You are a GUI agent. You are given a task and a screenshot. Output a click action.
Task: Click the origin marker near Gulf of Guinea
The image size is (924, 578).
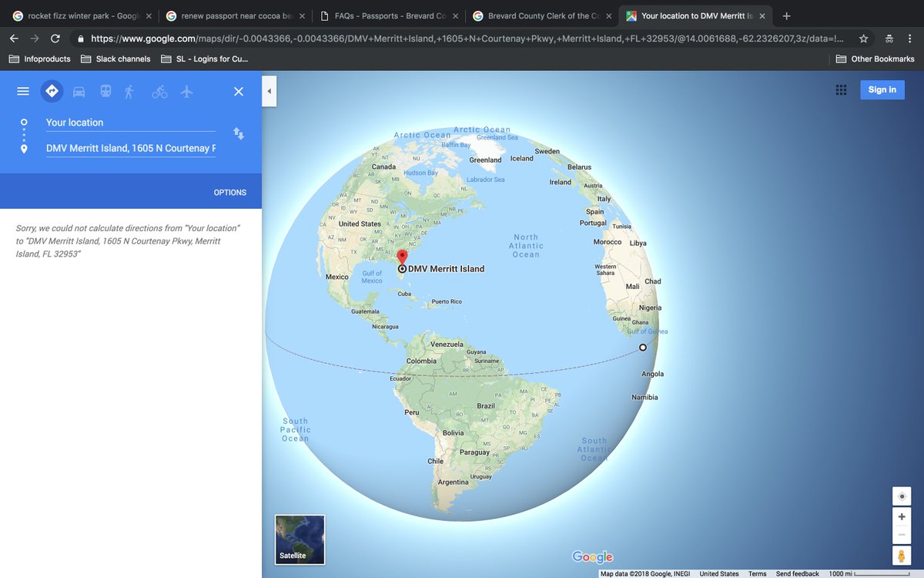coord(643,348)
